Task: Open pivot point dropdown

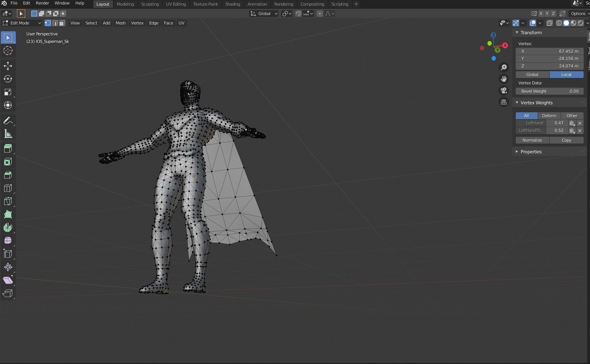Action: [x=287, y=14]
